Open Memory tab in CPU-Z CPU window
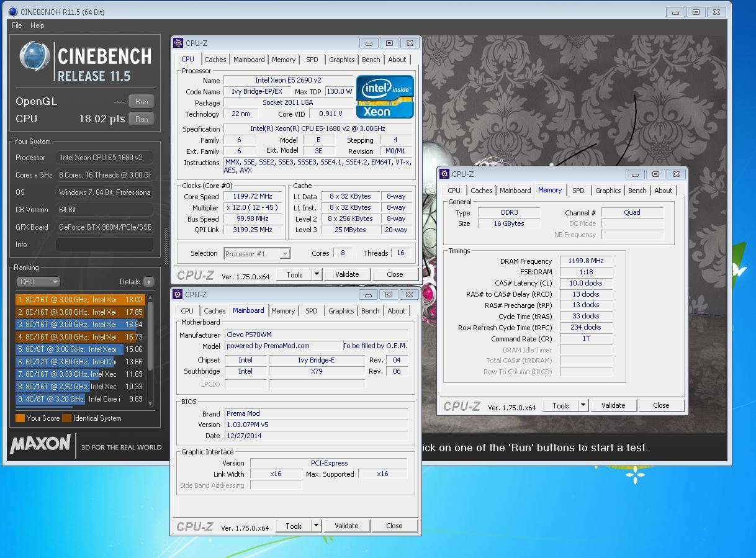Image resolution: width=756 pixels, height=558 pixels. (284, 60)
